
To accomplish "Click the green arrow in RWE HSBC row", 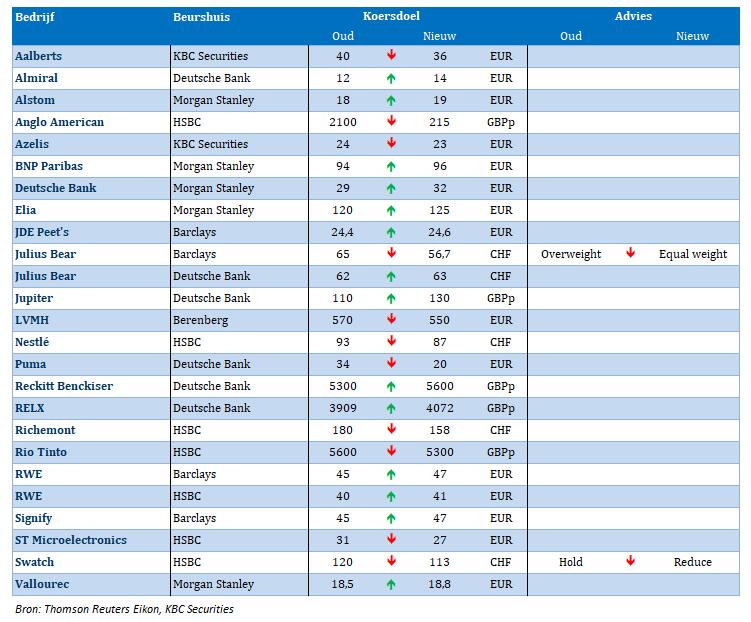I will pos(391,497).
